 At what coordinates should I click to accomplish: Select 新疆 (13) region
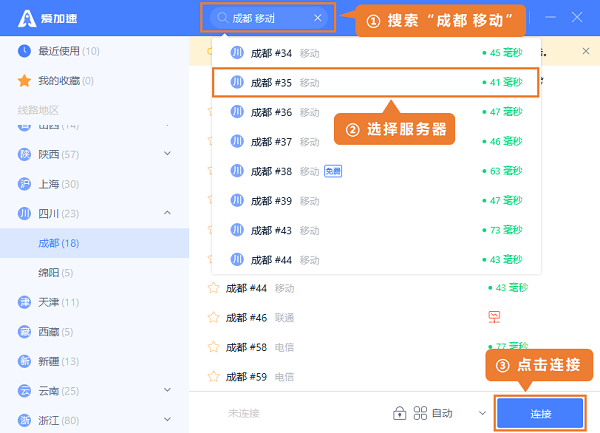point(95,361)
